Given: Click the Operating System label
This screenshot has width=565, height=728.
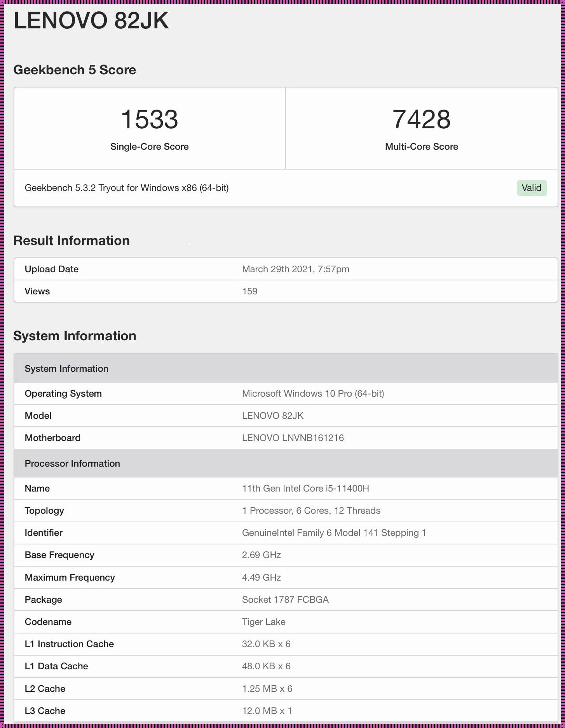Looking at the screenshot, I should click(x=63, y=394).
